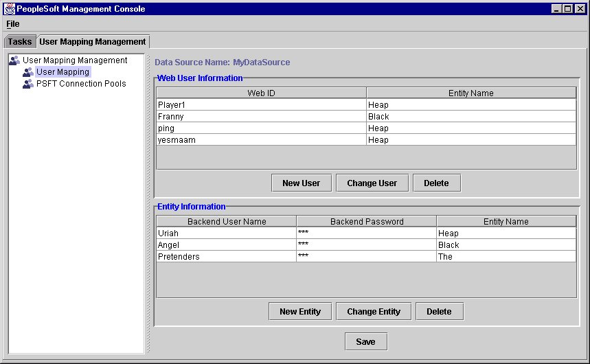Select the Player1 web ID cell
This screenshot has width=590, height=364.
point(262,104)
